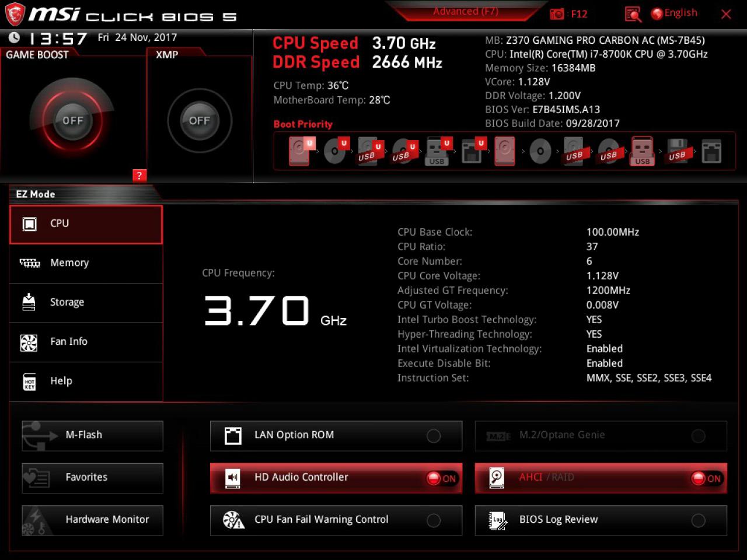
Task: Click the Adjusted GT Frequency 1200MHz value
Action: (608, 290)
